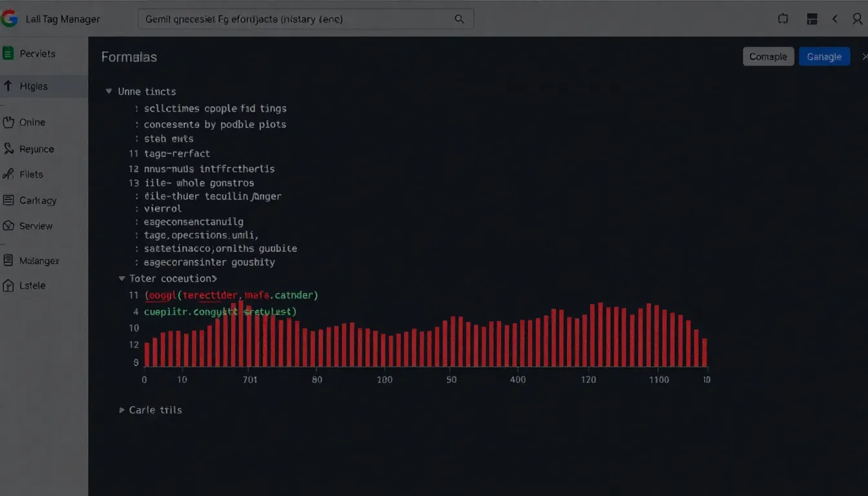Click the icon beside Rejunce
The image size is (868, 496).
(x=8, y=149)
